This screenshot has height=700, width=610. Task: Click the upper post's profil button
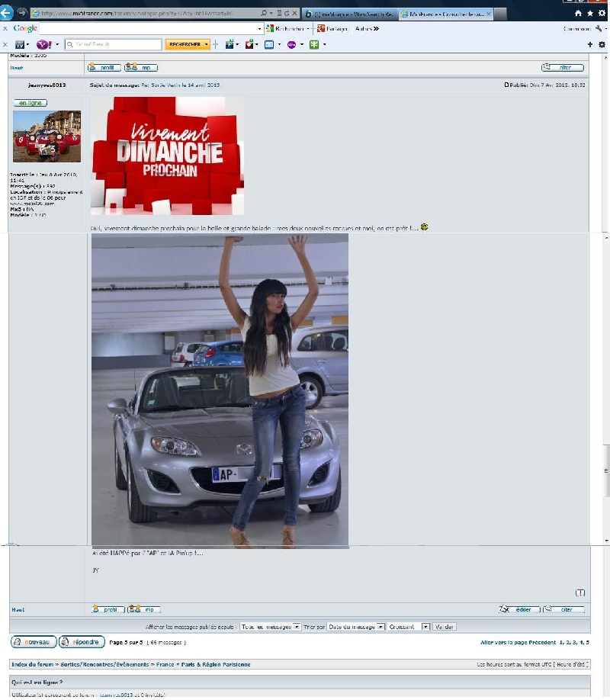[x=104, y=67]
